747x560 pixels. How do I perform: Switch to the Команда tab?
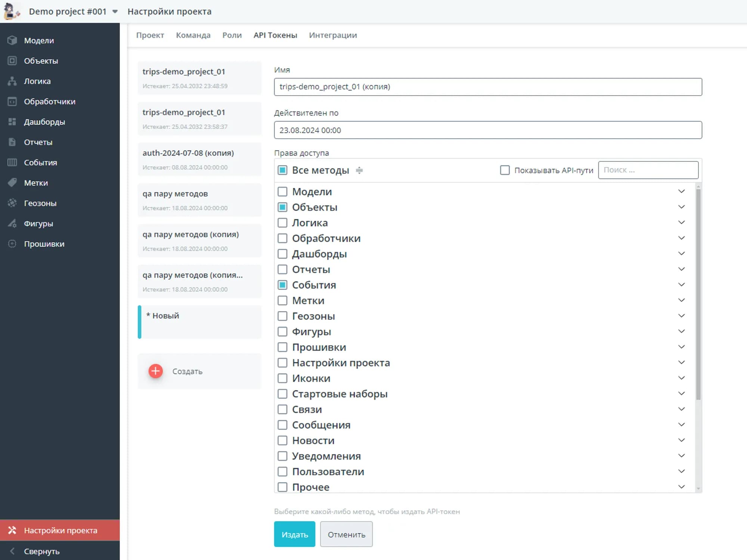(193, 35)
